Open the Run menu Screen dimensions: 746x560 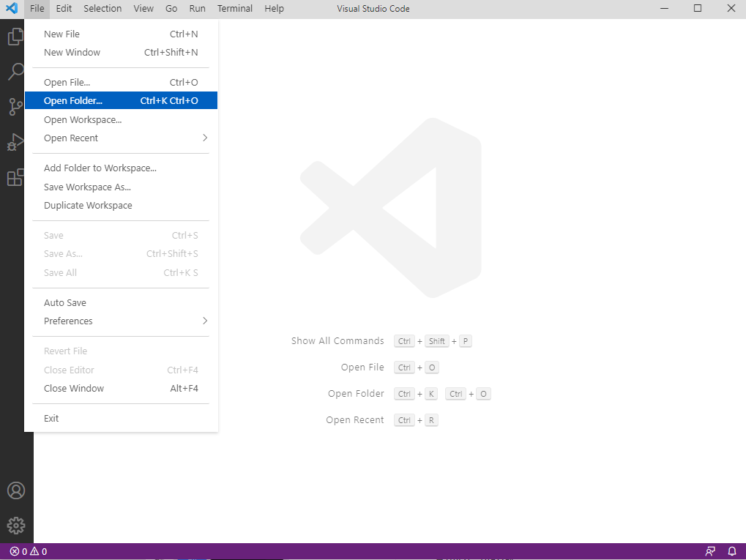(x=198, y=9)
